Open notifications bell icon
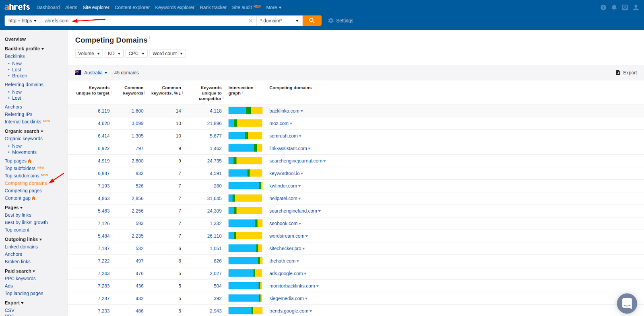644x316 pixels. click(x=614, y=7)
